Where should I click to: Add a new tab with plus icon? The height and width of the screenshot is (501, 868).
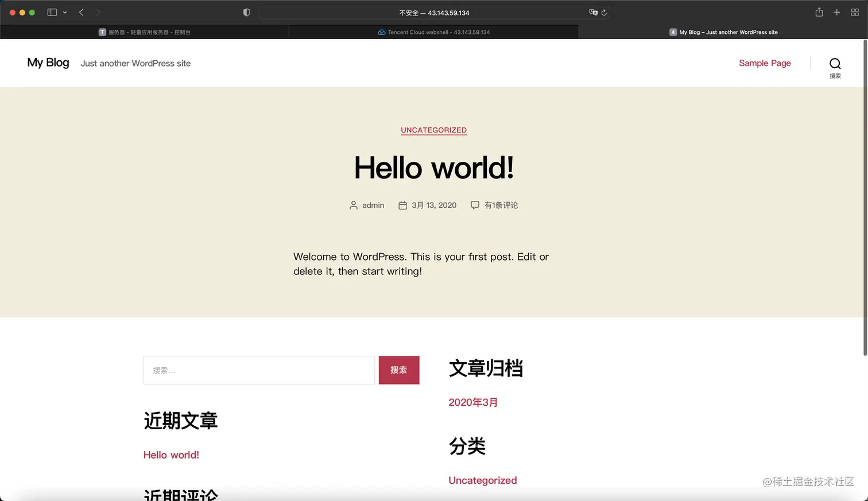837,13
